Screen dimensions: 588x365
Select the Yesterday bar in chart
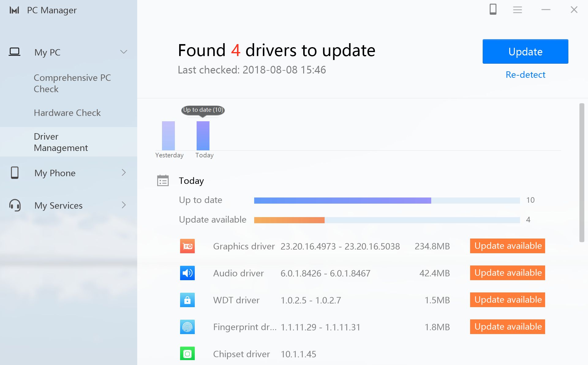click(168, 136)
